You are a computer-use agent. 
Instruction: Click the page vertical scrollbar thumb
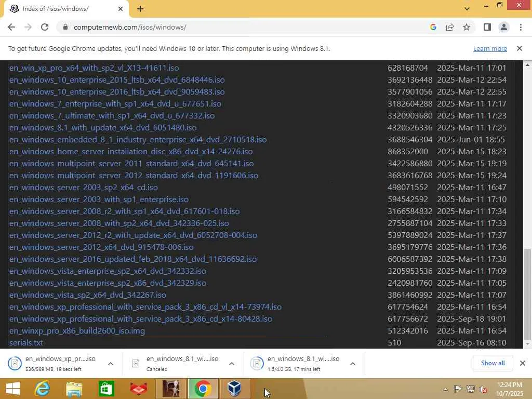(527, 294)
